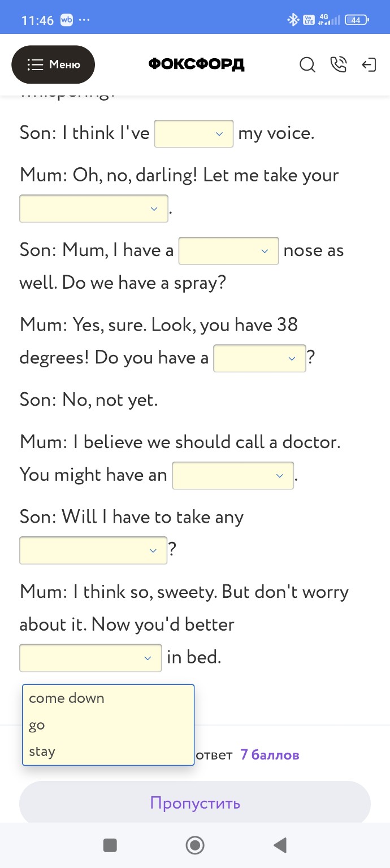Select "go" option in list
The image size is (390, 868).
tap(37, 725)
